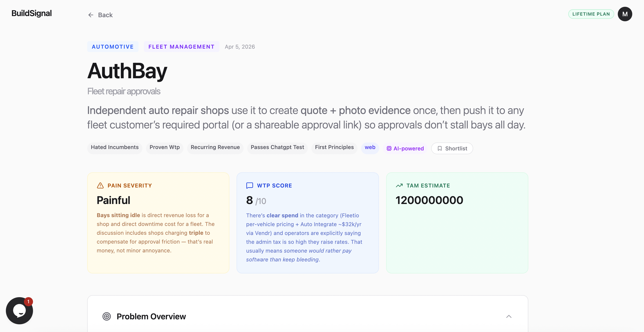Select the Automotive category tag

113,47
